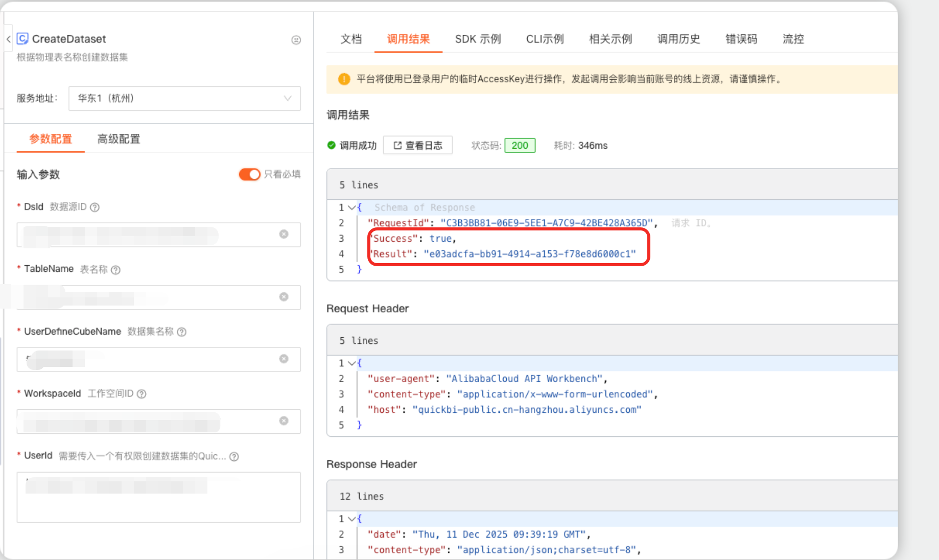Clear the WorkspaceId input value
The height and width of the screenshot is (560, 939).
pyautogui.click(x=284, y=421)
